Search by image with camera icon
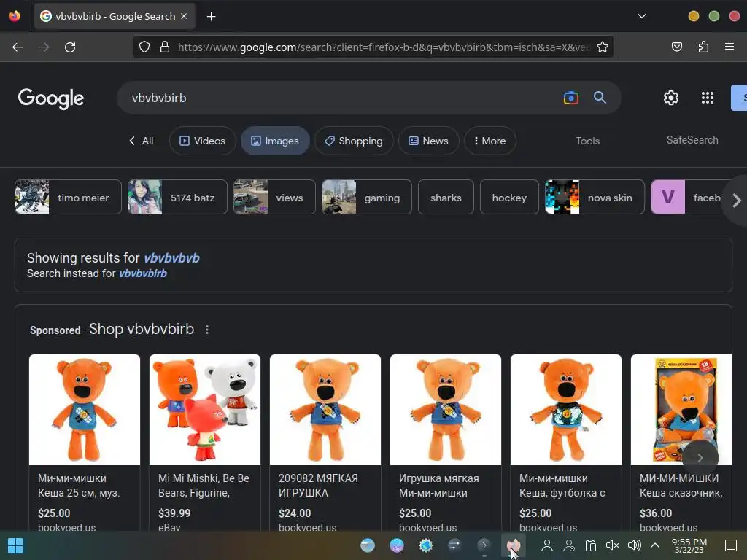Screen dimensions: 747x560 point(570,98)
